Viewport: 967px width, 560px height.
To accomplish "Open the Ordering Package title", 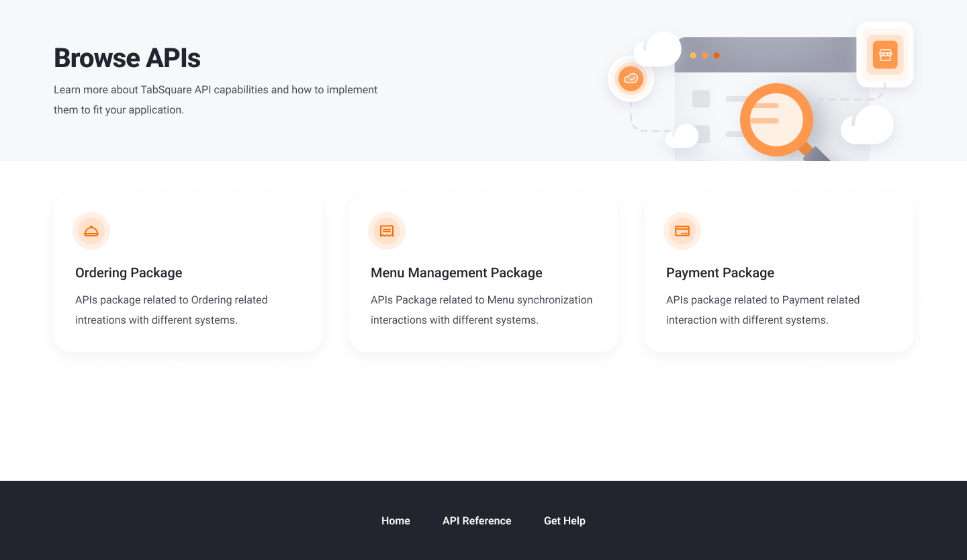I will [129, 273].
